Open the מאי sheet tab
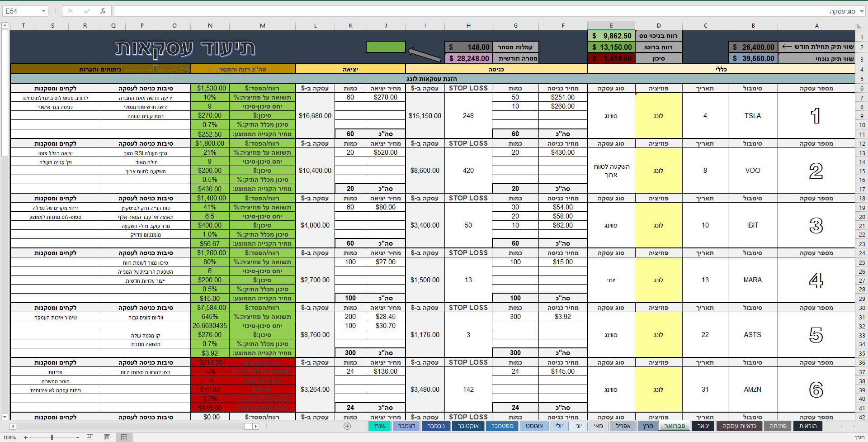868x442 pixels. (x=599, y=426)
